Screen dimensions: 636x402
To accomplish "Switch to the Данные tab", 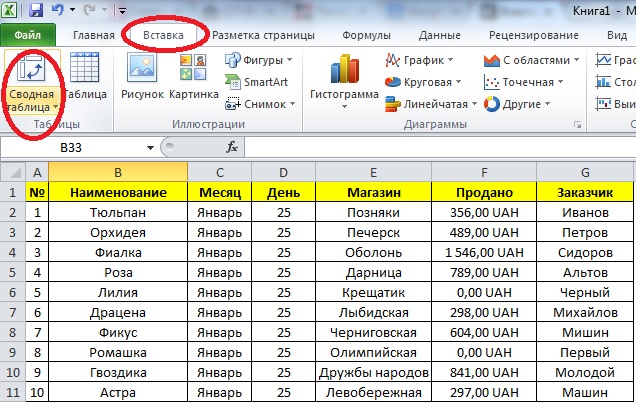I will coord(440,35).
